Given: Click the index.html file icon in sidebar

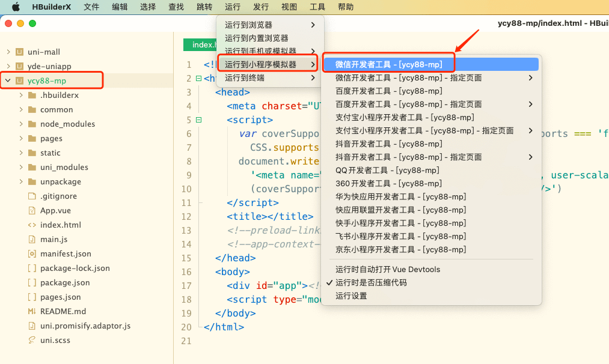Looking at the screenshot, I should pyautogui.click(x=32, y=225).
